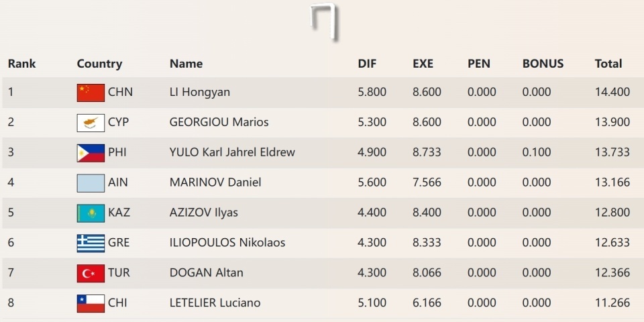Click the Greece flag icon
Viewport: 644px width, 322px height.
[91, 243]
